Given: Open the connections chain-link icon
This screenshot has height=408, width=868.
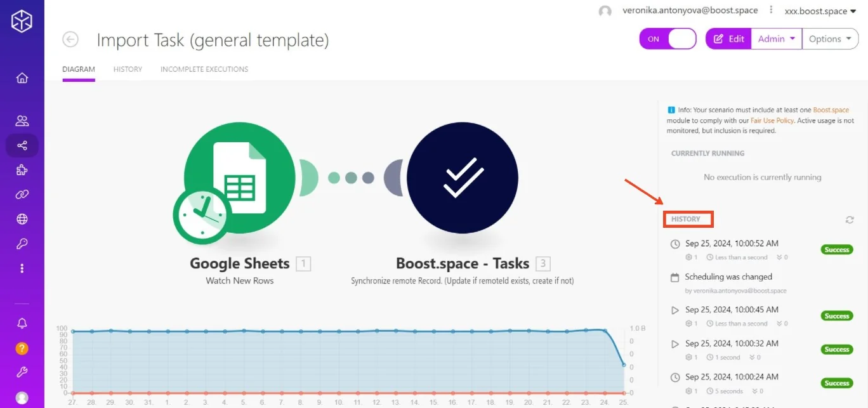Looking at the screenshot, I should coord(22,195).
